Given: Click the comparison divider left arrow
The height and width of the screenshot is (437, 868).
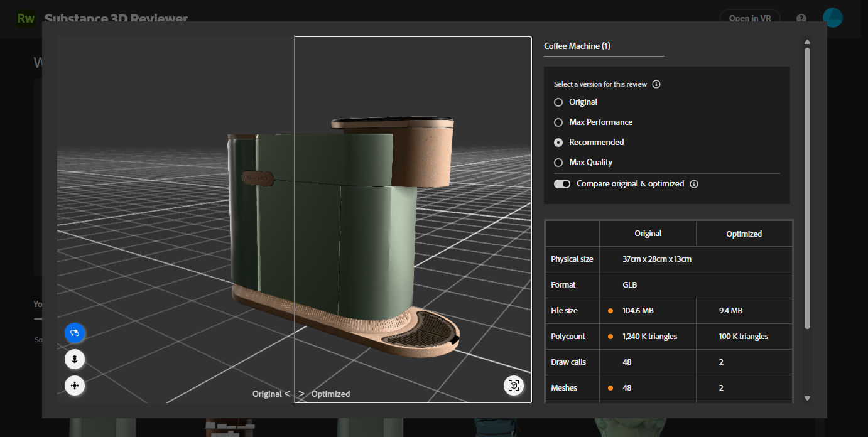Looking at the screenshot, I should coord(287,394).
